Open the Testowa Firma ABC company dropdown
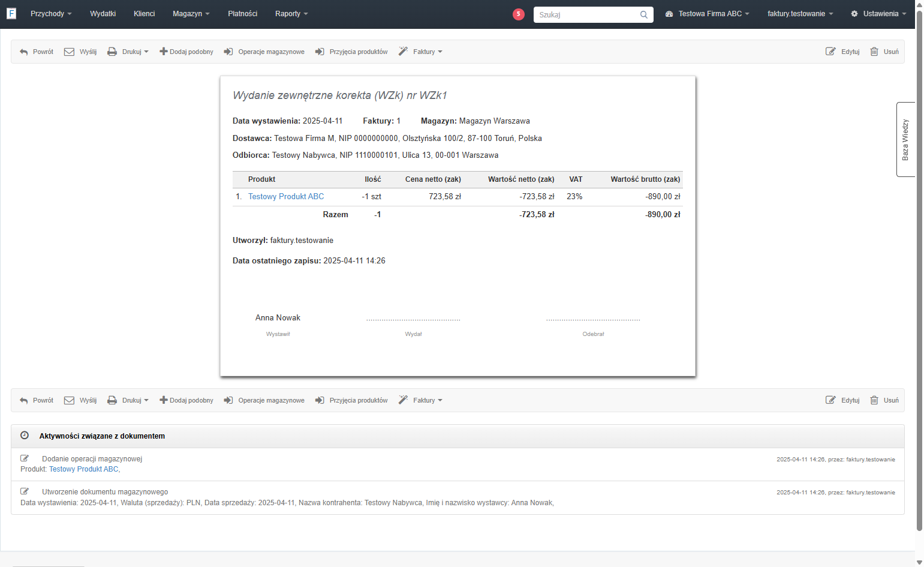This screenshot has height=567, width=924. (708, 14)
